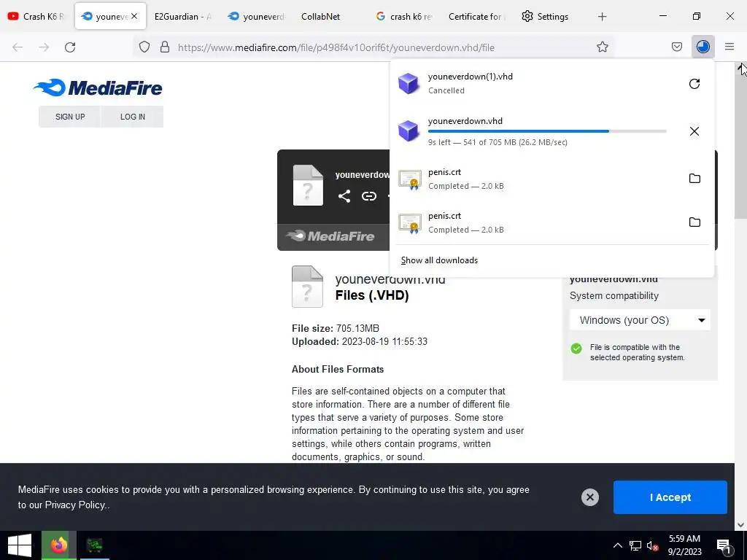Click the youneverdown(1).vhd file icon

(409, 84)
